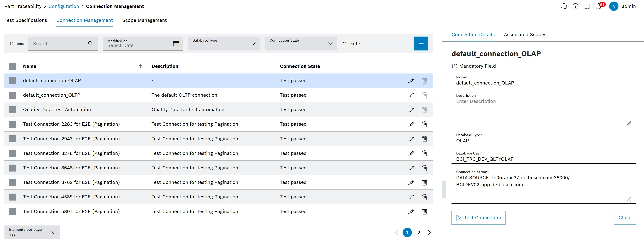Click the Description column header
644x245 pixels.
pyautogui.click(x=165, y=66)
